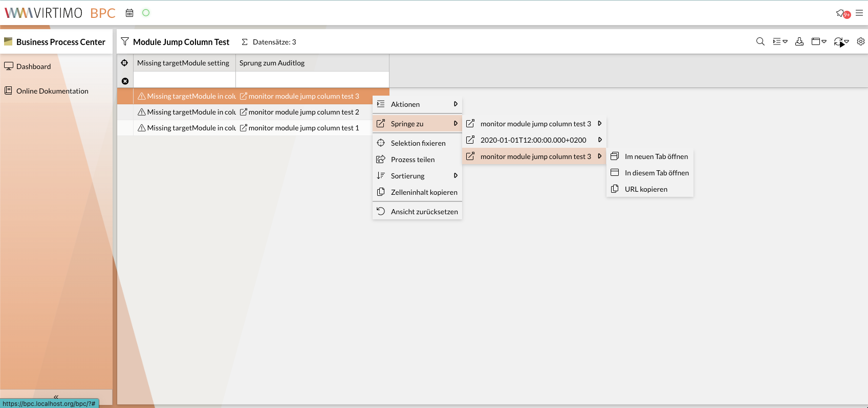868x408 pixels.
Task: Click the search magnifier icon
Action: click(x=760, y=41)
